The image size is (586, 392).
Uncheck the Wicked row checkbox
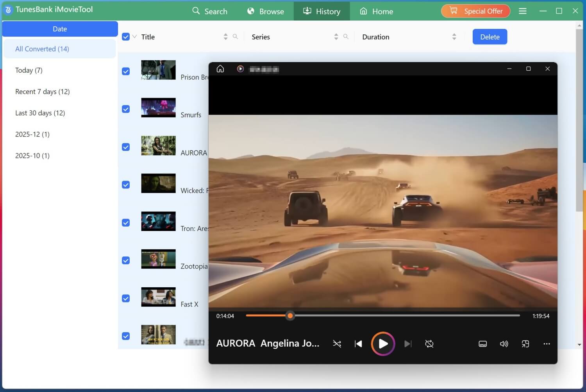pos(126,184)
